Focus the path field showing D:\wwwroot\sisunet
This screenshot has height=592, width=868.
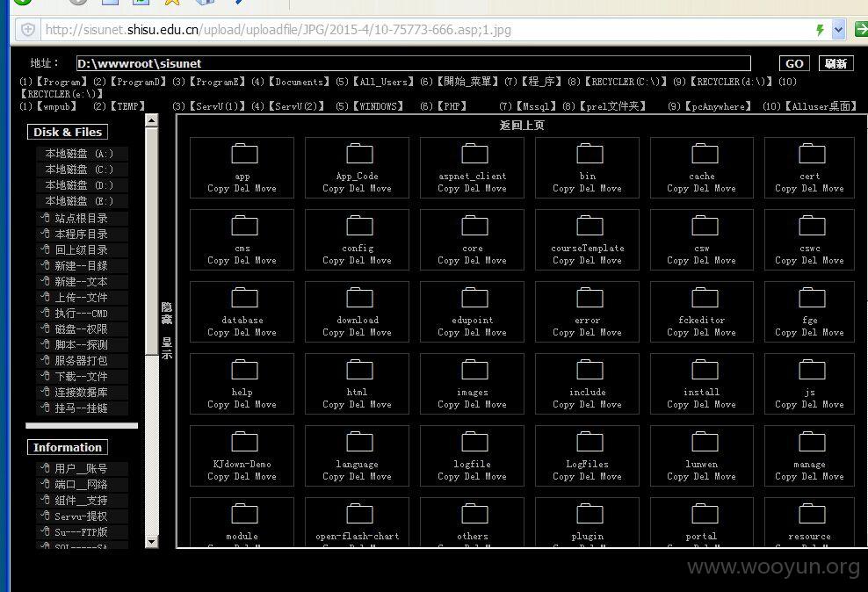coord(413,63)
